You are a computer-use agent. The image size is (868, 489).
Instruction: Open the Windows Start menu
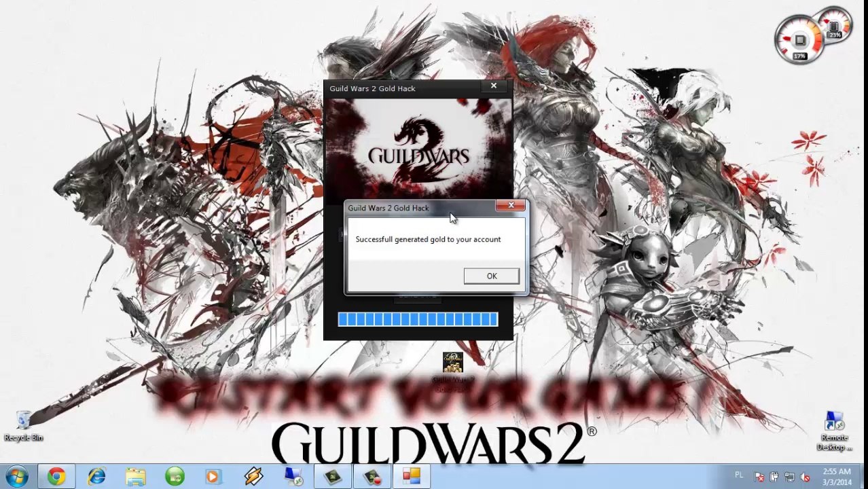coord(17,475)
